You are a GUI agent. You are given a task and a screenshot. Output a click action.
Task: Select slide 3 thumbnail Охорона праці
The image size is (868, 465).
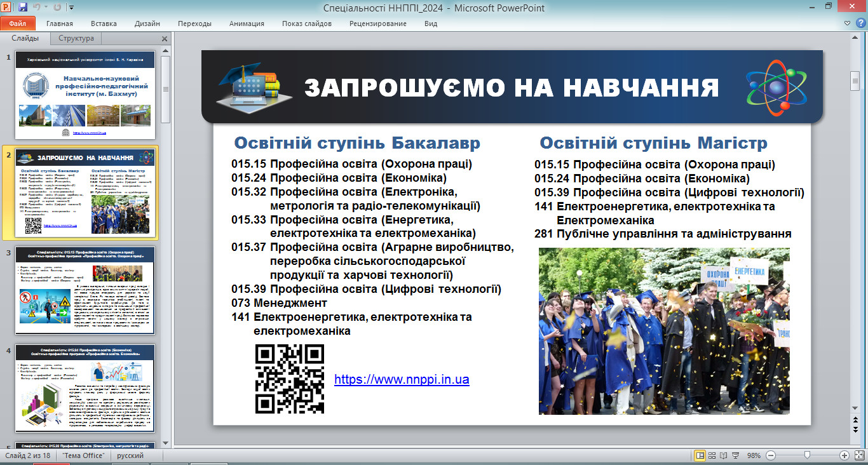[x=85, y=290]
